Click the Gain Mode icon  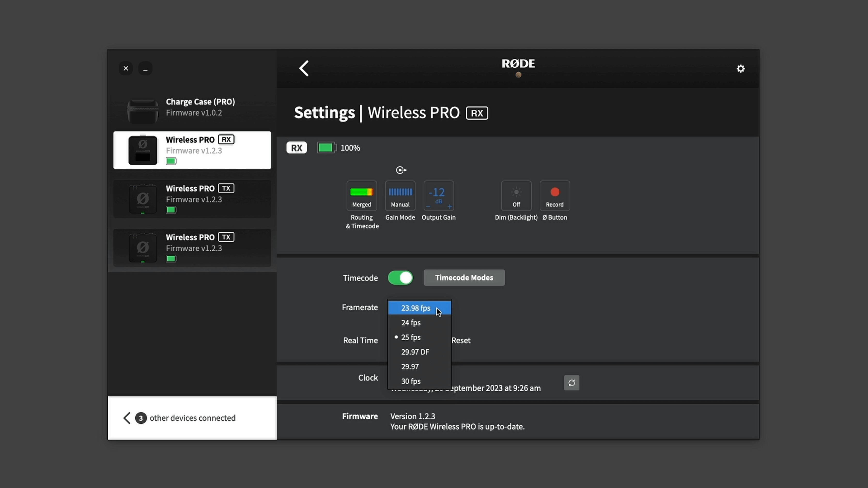(x=399, y=195)
